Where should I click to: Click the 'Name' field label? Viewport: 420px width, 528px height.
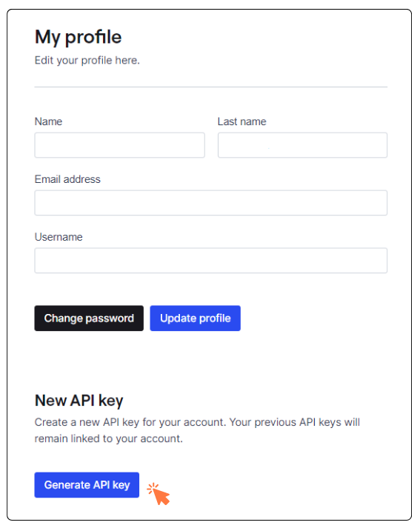pyautogui.click(x=48, y=121)
